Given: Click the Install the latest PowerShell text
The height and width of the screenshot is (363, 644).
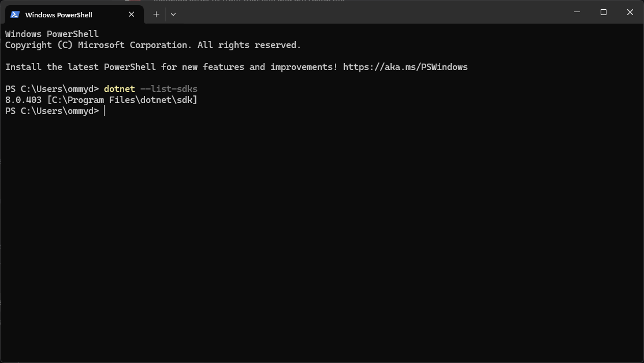Looking at the screenshot, I should click(80, 67).
